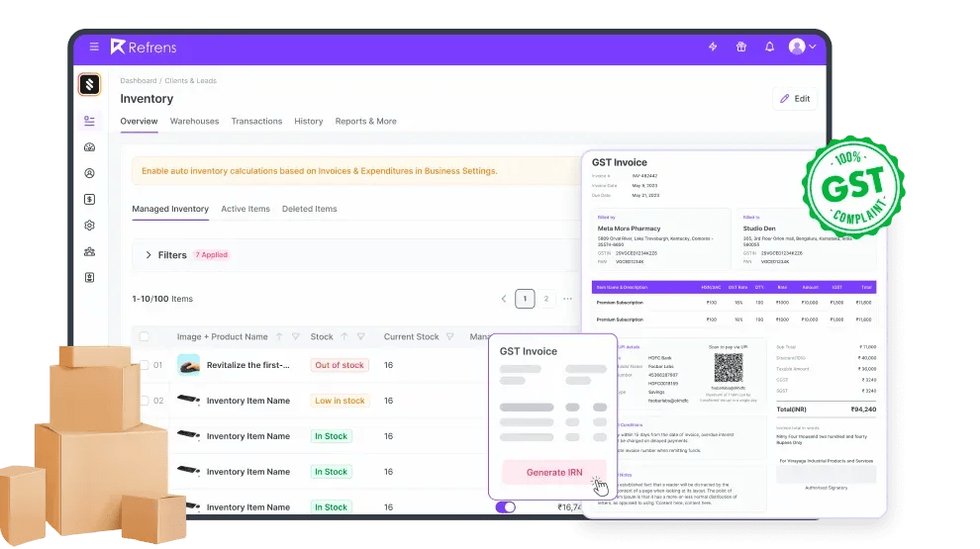
Task: Open the list view sidebar icon
Action: (89, 121)
